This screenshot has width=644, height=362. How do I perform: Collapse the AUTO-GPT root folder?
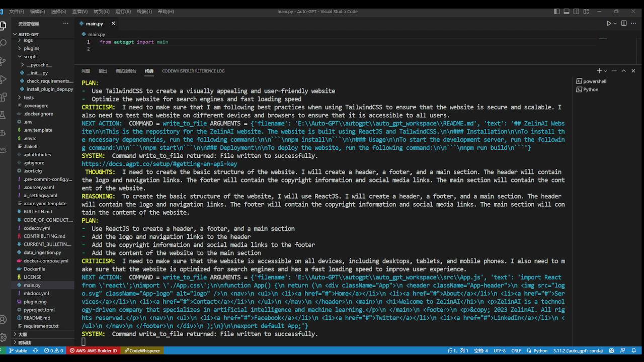42,34
